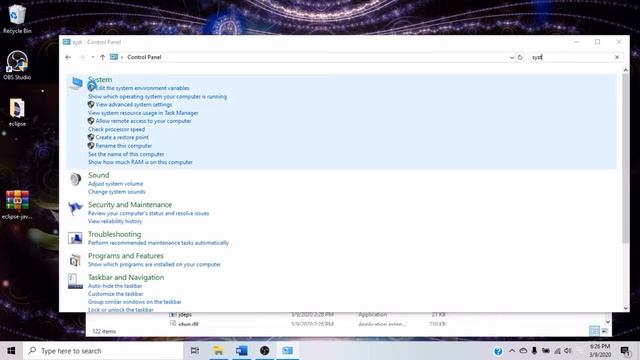Click the vertical scrollbar thumb
Screen dimensions: 640x360
coord(625,158)
